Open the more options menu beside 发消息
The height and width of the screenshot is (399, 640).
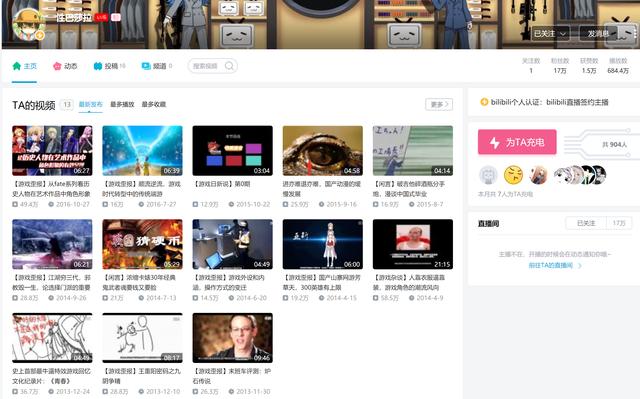[635, 34]
